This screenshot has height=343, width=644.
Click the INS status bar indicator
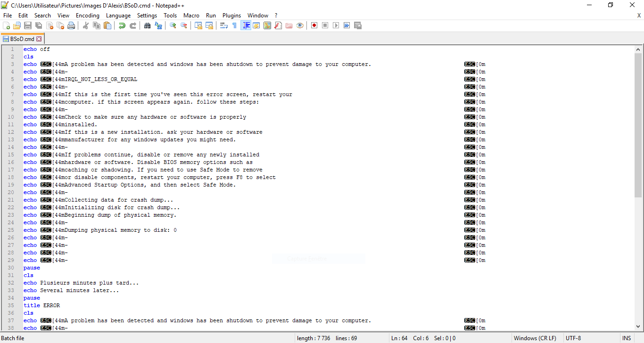pyautogui.click(x=626, y=338)
